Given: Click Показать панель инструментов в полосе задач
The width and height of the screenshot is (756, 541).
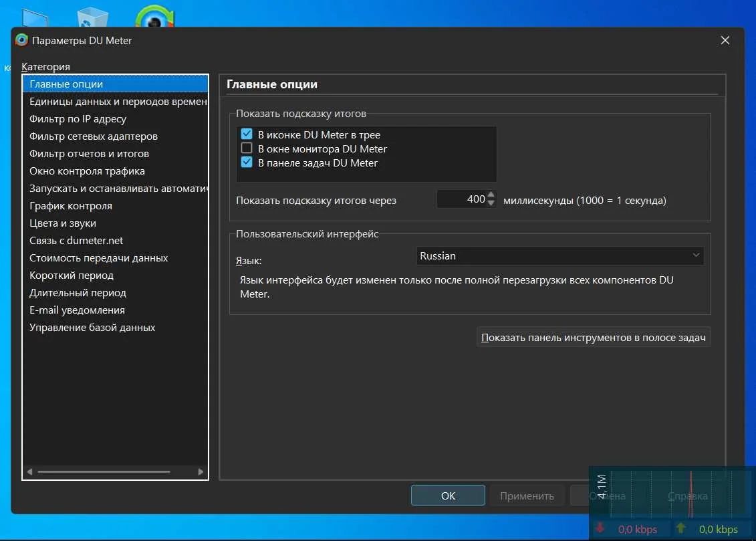Looking at the screenshot, I should pos(593,337).
